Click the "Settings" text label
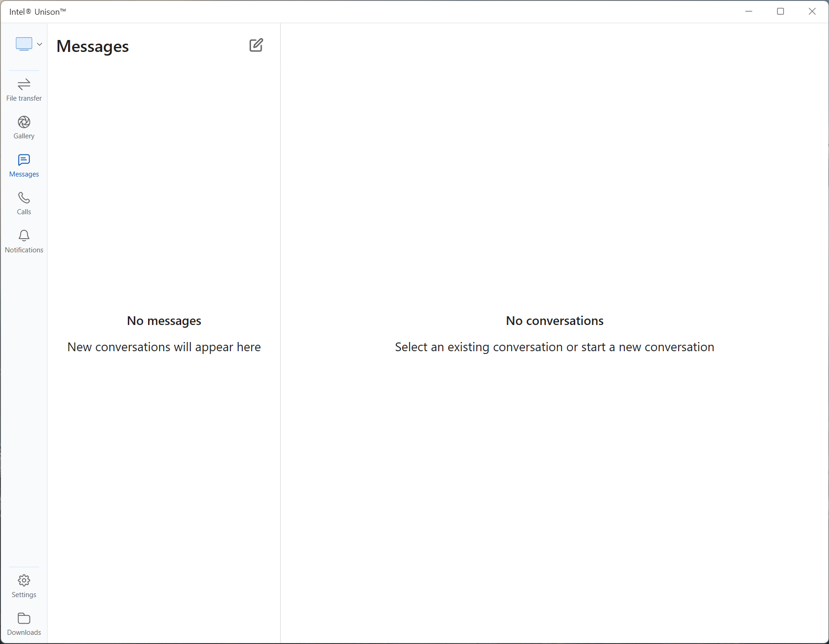This screenshot has width=829, height=644. (24, 595)
